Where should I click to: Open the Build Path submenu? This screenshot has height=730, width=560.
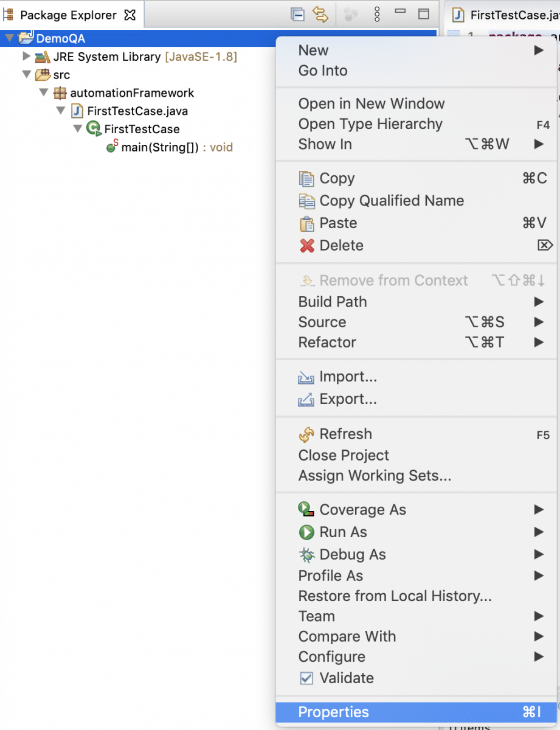(333, 302)
